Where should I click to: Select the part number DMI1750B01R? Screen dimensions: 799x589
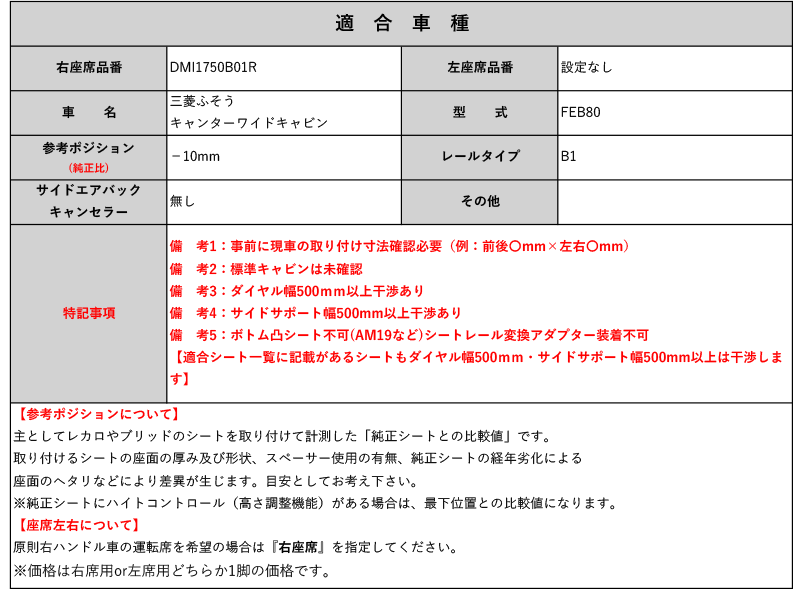[x=213, y=68]
